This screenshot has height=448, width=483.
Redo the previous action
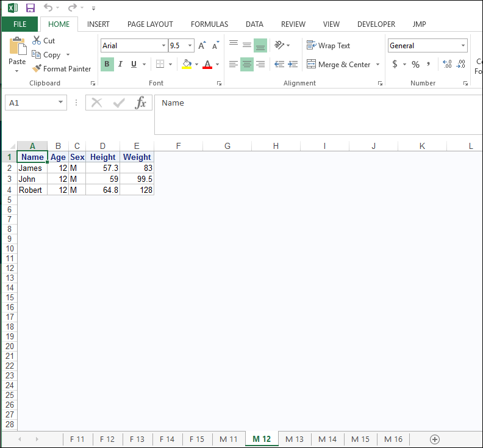tap(73, 7)
